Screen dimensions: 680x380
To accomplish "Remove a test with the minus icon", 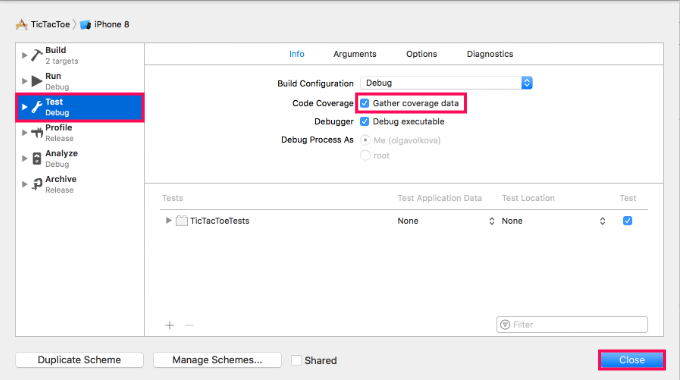I will click(189, 325).
